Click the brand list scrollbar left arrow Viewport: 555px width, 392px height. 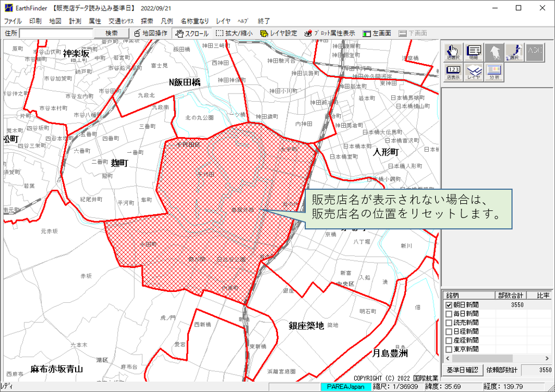(x=447, y=358)
